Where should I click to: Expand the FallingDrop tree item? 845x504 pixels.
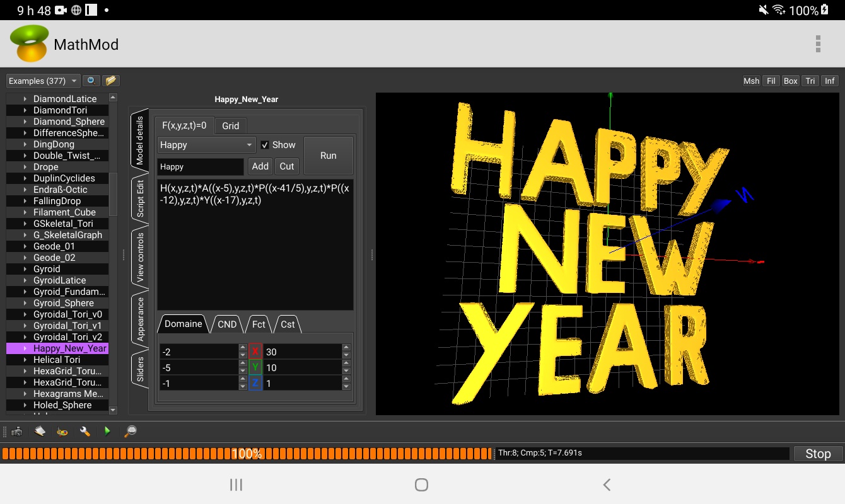[25, 201]
